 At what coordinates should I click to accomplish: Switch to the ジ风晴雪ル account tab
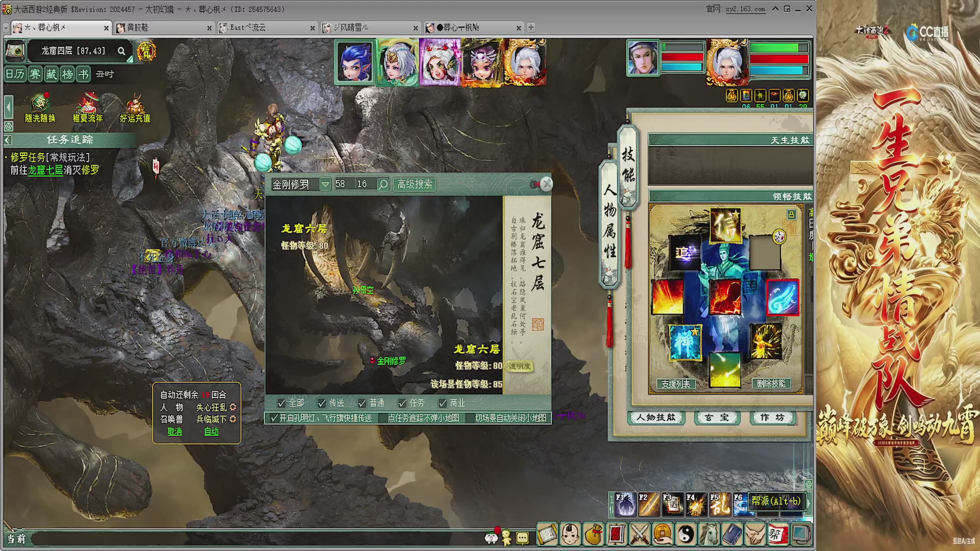tap(371, 28)
